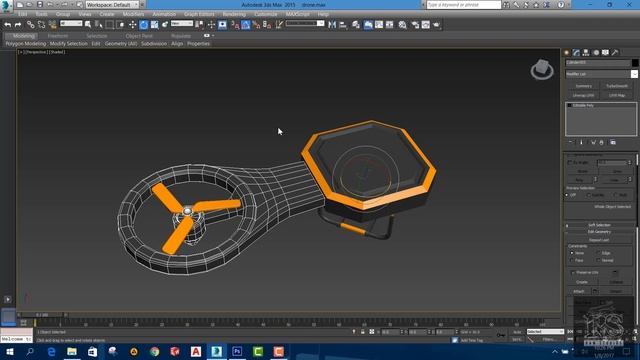
Task: Enable the By Angle checkbox
Action: (570, 162)
